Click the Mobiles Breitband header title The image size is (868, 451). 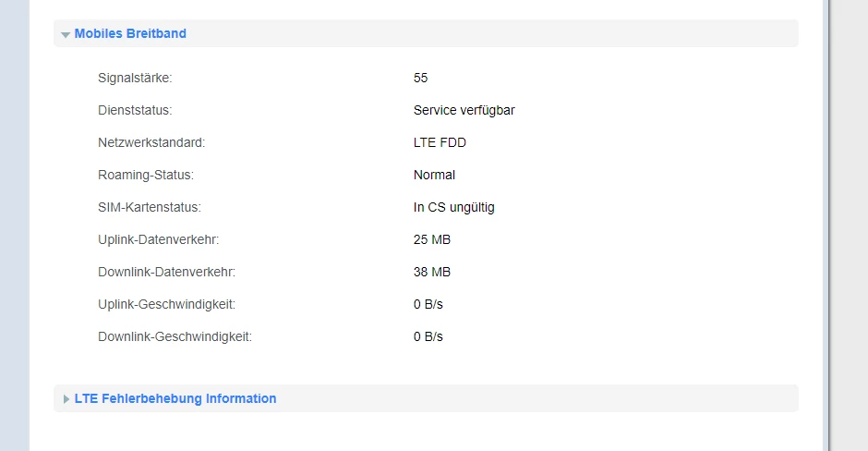coord(130,34)
